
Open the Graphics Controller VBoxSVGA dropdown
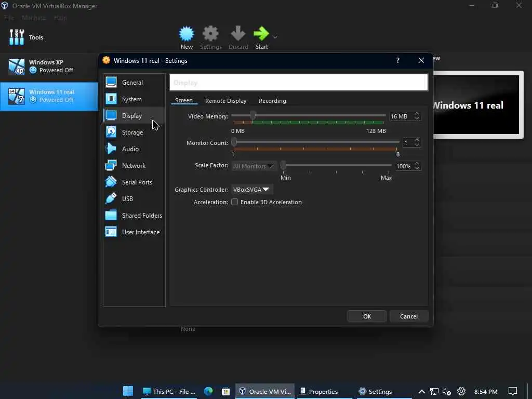point(252,190)
